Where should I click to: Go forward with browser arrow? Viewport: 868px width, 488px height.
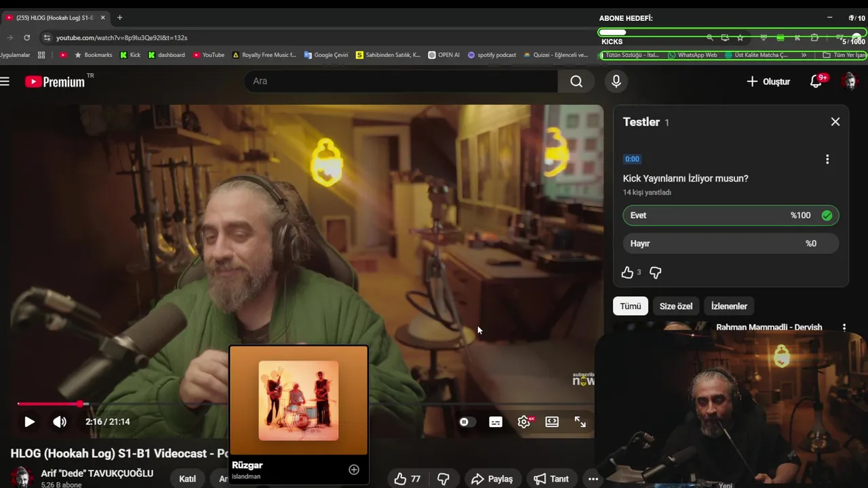coord(9,38)
